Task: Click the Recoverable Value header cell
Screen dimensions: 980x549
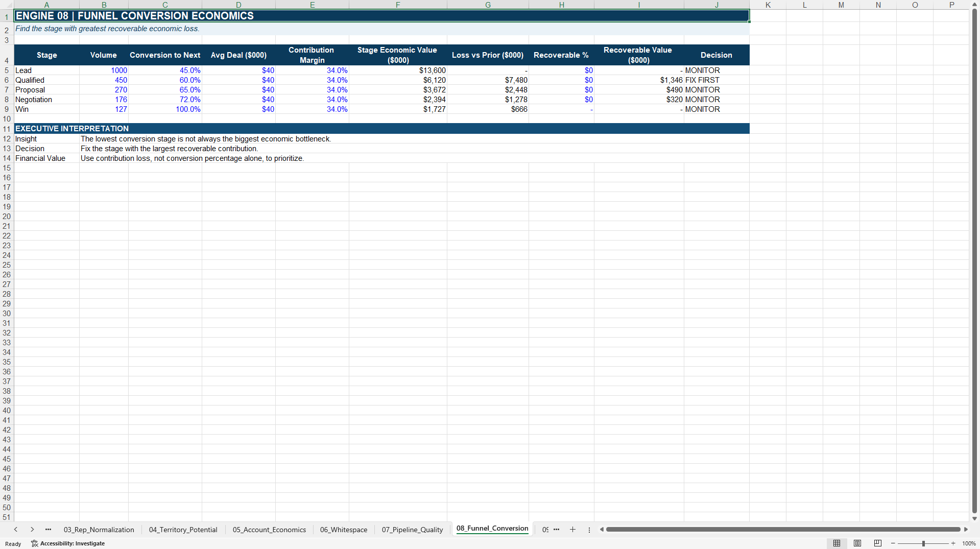Action: (638, 55)
